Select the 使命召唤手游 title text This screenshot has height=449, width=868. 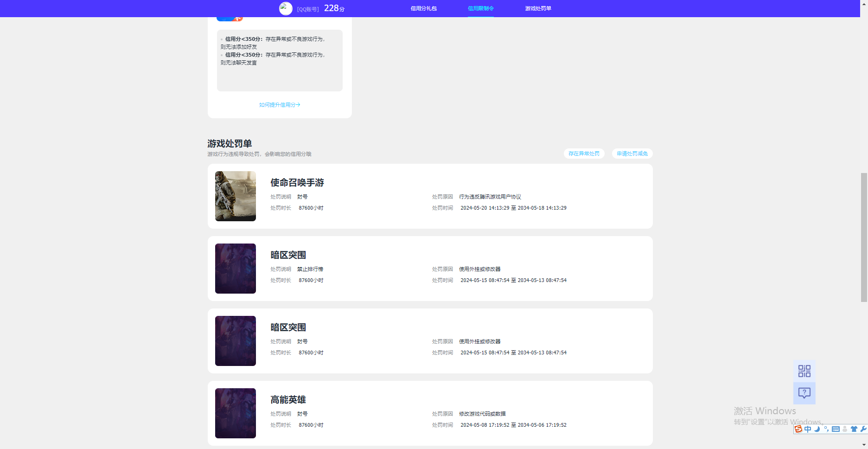tap(297, 183)
